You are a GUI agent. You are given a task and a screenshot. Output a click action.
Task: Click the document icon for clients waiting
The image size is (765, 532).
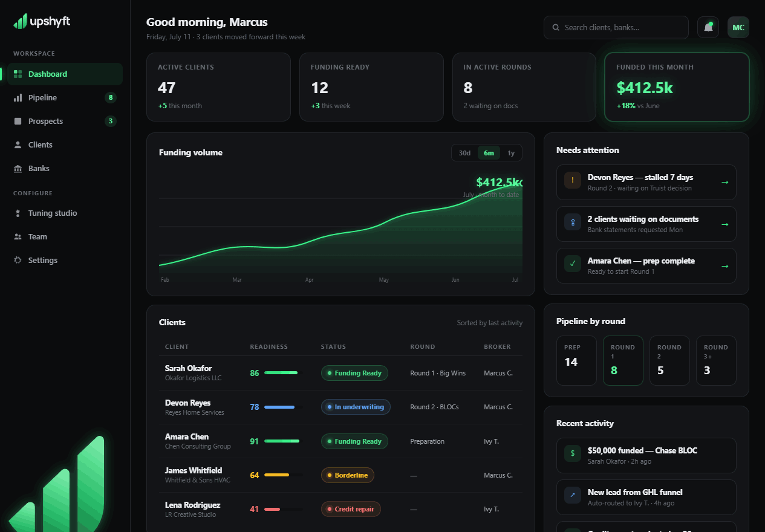tap(572, 222)
